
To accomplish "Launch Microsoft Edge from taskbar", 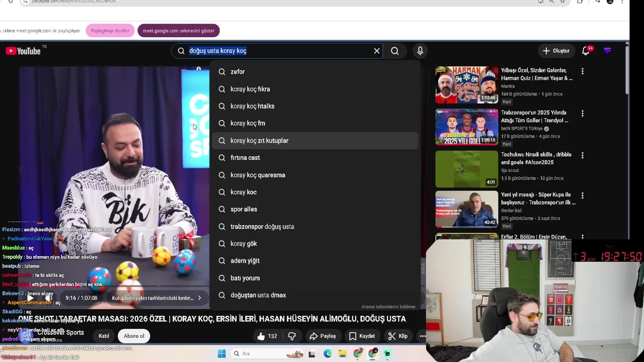I will click(x=328, y=354).
